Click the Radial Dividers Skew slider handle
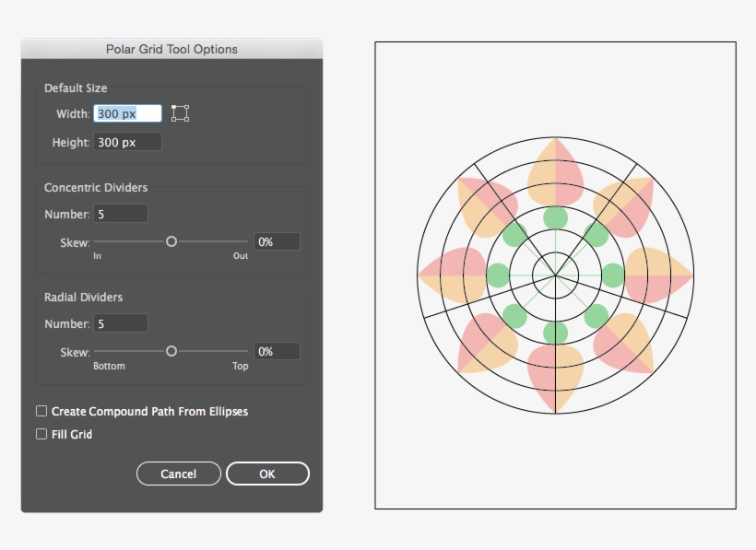The width and height of the screenshot is (756, 550). 171,350
